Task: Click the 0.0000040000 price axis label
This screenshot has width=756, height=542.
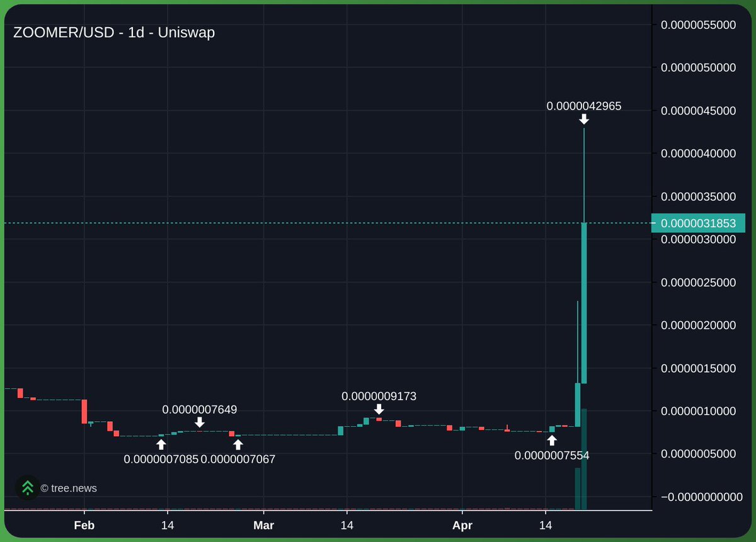Action: click(x=698, y=153)
